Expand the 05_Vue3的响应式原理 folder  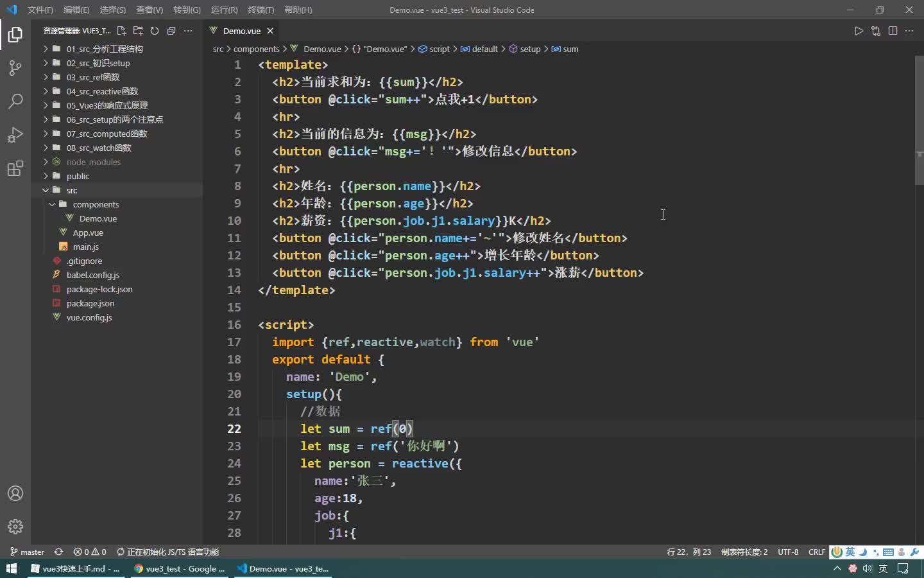pyautogui.click(x=117, y=105)
